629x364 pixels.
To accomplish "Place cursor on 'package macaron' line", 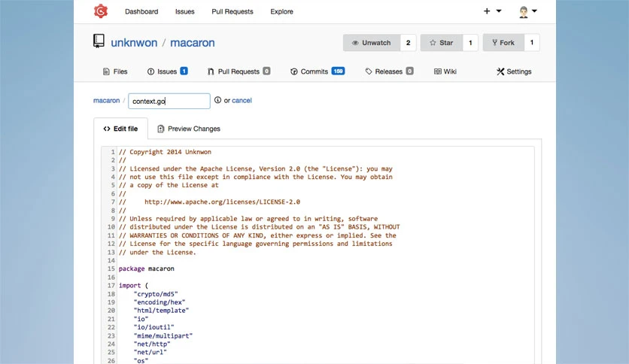I will click(x=147, y=268).
